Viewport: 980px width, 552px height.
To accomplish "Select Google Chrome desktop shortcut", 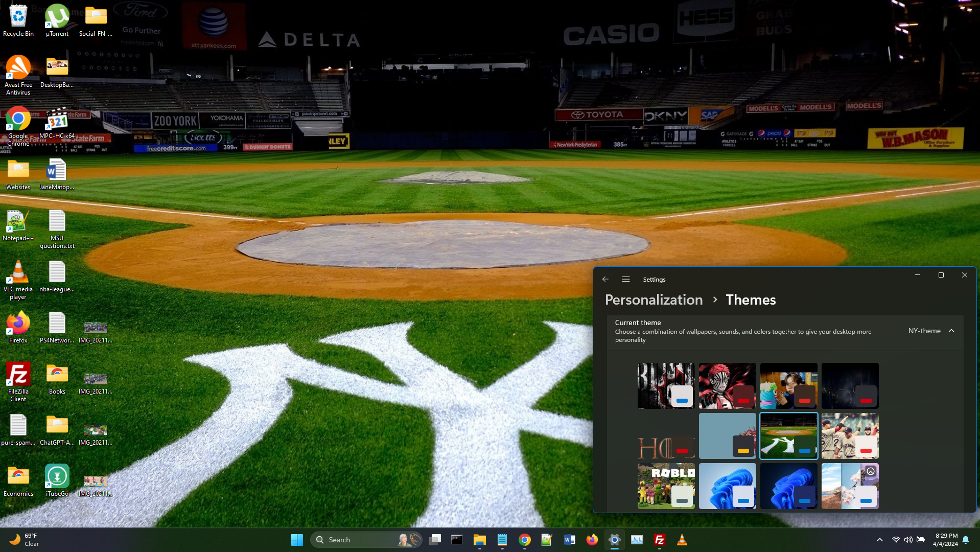I will (x=18, y=126).
